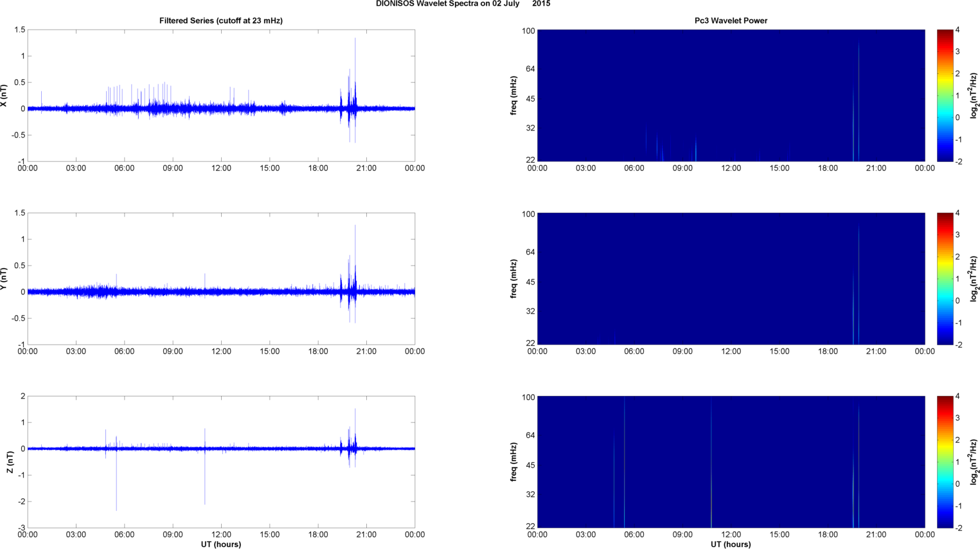The height and width of the screenshot is (549, 980).
Task: Click the '64' frequency tick of middle spectrogram
Action: pos(530,252)
